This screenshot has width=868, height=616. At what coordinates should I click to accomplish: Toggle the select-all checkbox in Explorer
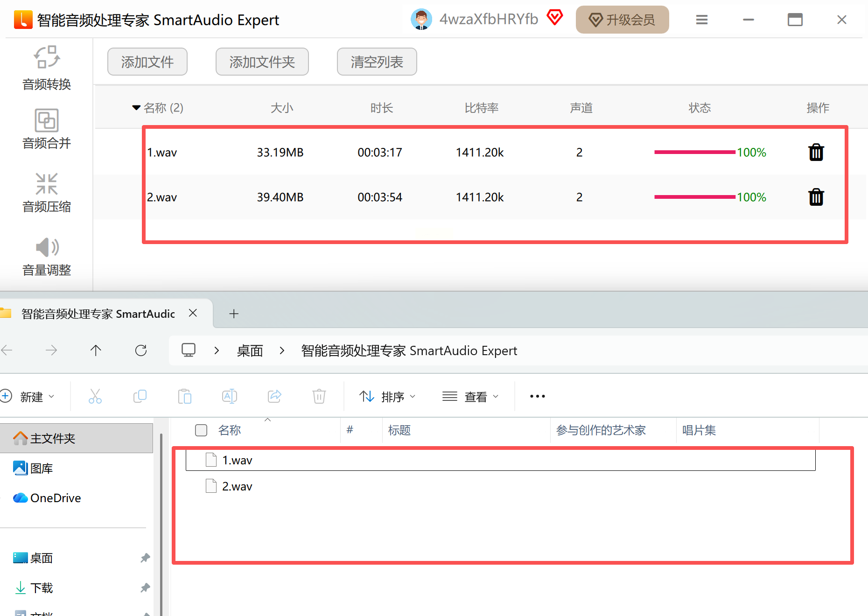[x=201, y=430]
